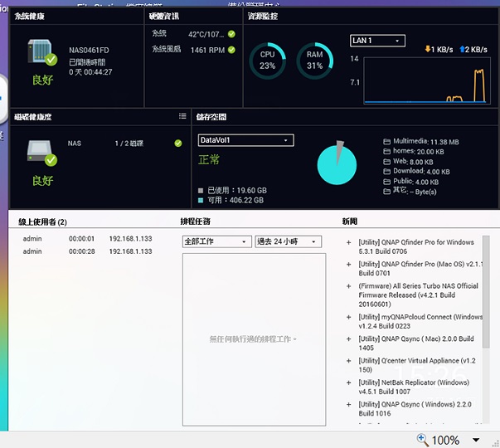Click the NAS0461FD device name
Image resolution: width=500 pixels, height=448 pixels.
[89, 50]
